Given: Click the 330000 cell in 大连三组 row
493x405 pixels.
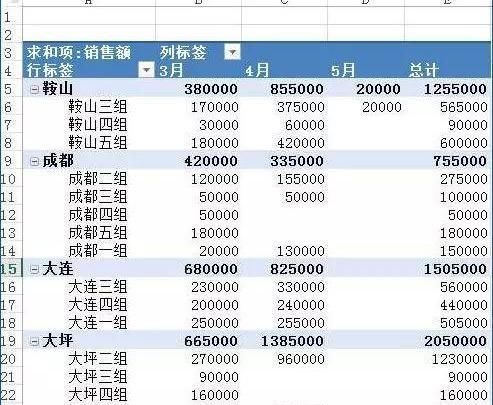Looking at the screenshot, I should pos(301,287).
